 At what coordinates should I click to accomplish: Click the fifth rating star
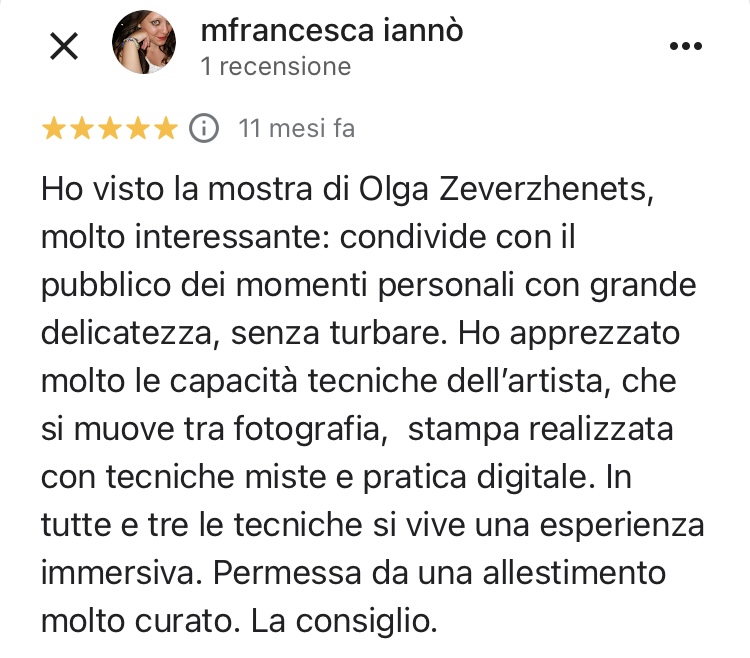[x=166, y=128]
